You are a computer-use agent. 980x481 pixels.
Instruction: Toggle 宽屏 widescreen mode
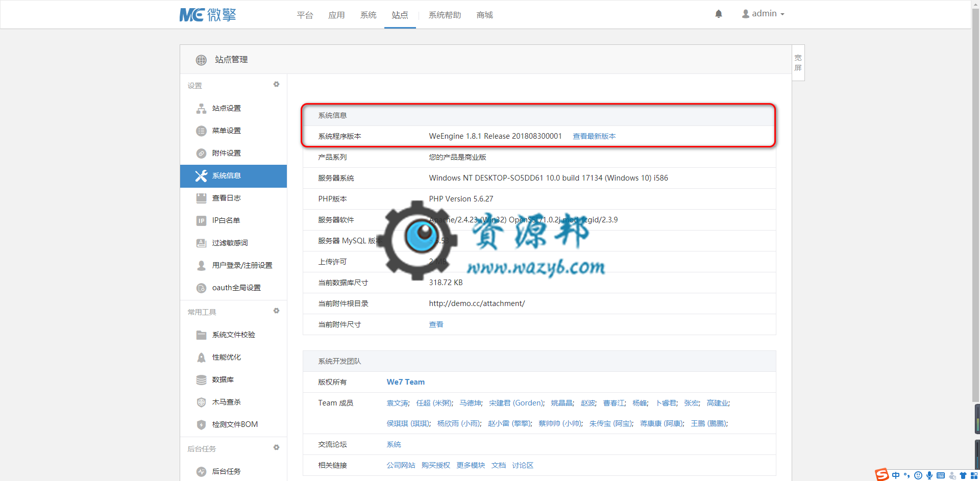[x=798, y=63]
